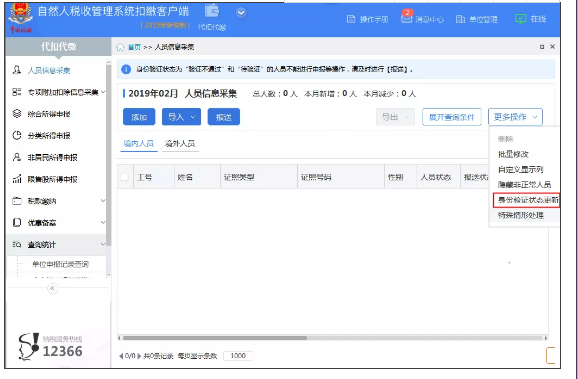Open the 更多操作 dropdown

click(x=515, y=117)
